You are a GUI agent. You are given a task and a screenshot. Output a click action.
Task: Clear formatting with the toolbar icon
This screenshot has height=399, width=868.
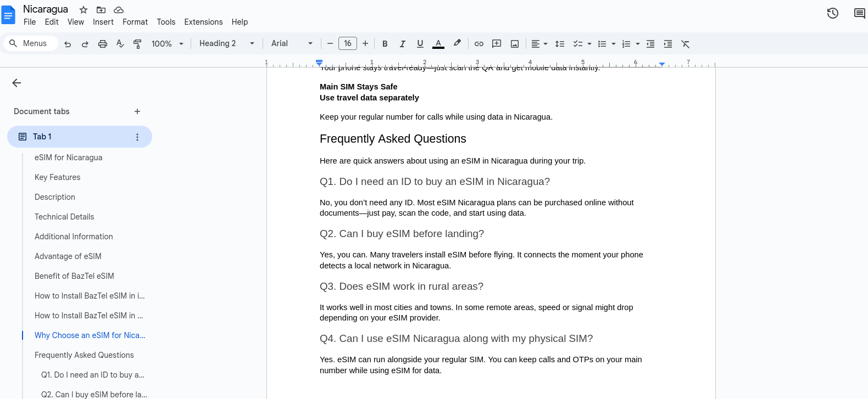(686, 44)
